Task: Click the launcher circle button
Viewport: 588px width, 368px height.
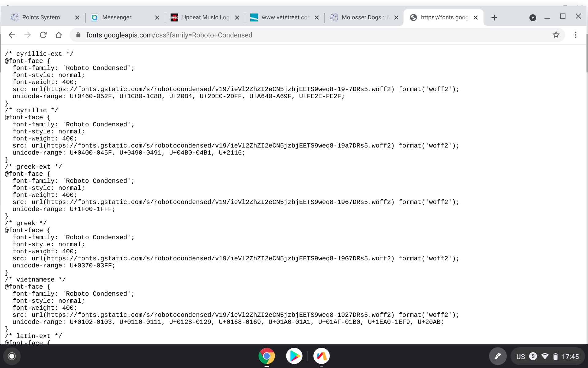Action: pos(12,356)
